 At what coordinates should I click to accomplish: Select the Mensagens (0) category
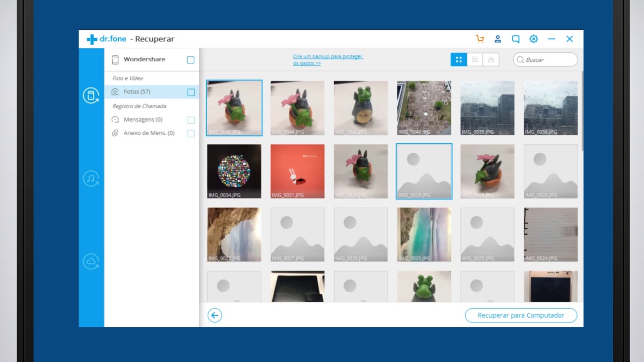click(x=151, y=120)
